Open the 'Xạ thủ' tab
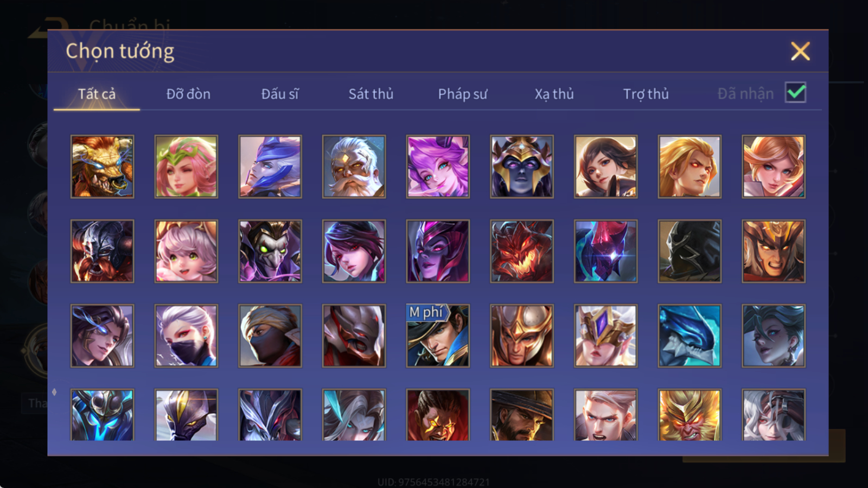This screenshot has height=488, width=868. 554,94
